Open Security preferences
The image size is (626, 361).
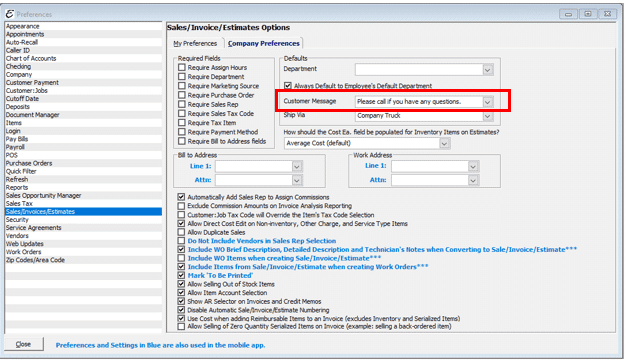(x=83, y=220)
